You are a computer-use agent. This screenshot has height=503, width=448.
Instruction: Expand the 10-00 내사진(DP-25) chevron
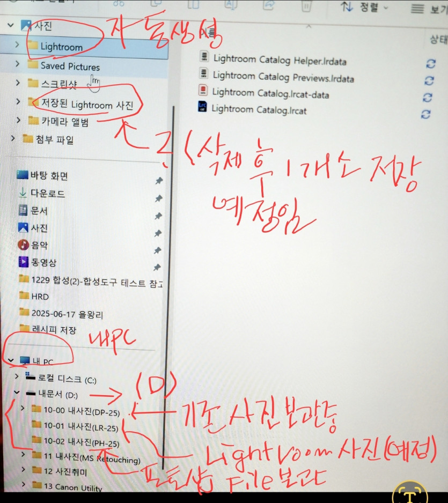click(x=23, y=408)
